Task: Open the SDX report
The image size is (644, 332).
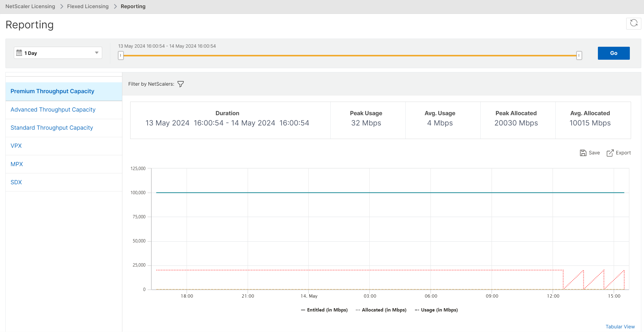Action: coord(64,182)
